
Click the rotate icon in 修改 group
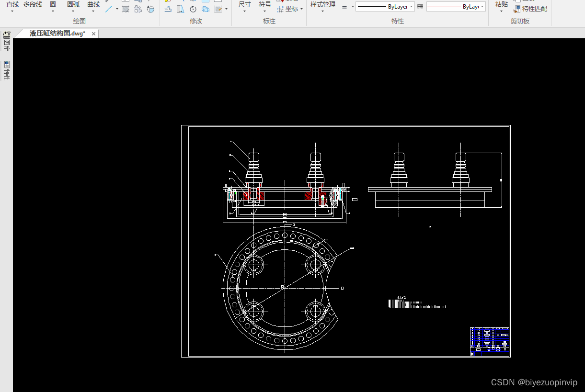(x=193, y=9)
